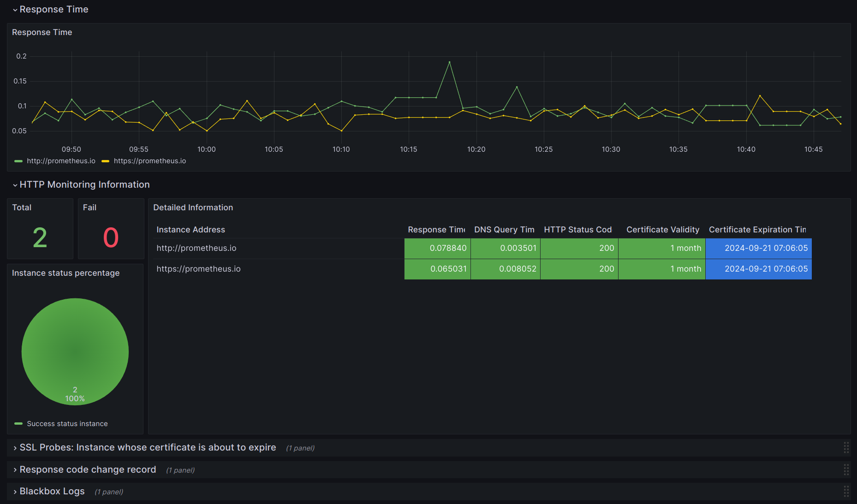Expand the SSL Probes certificate row
857x504 pixels.
point(147,448)
